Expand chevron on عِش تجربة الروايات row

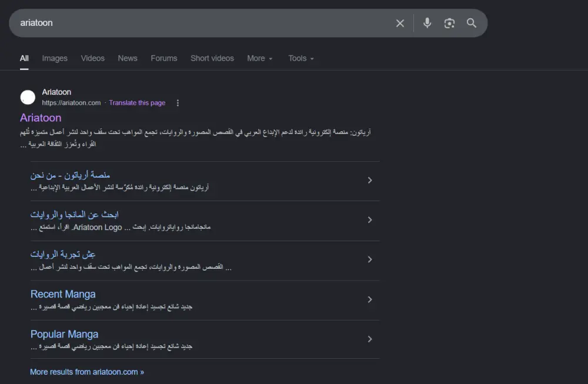point(370,259)
